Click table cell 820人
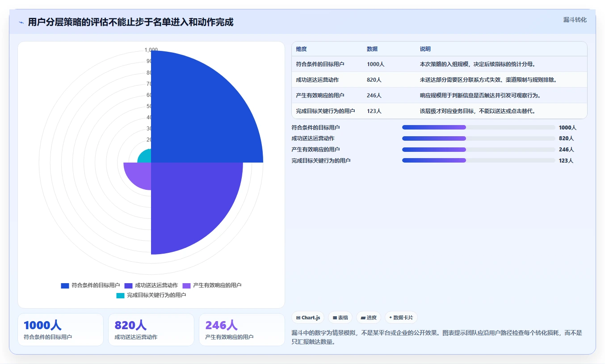Viewport: 605px width, 364px height. click(374, 80)
